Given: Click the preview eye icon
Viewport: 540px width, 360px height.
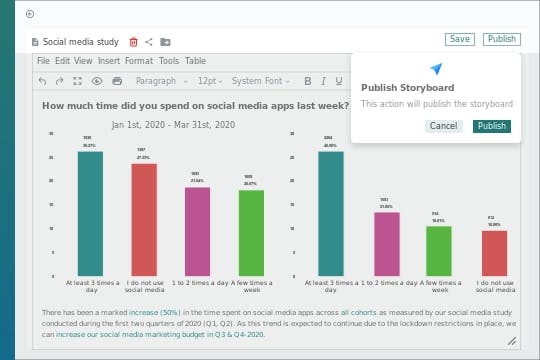Looking at the screenshot, I should 97,81.
